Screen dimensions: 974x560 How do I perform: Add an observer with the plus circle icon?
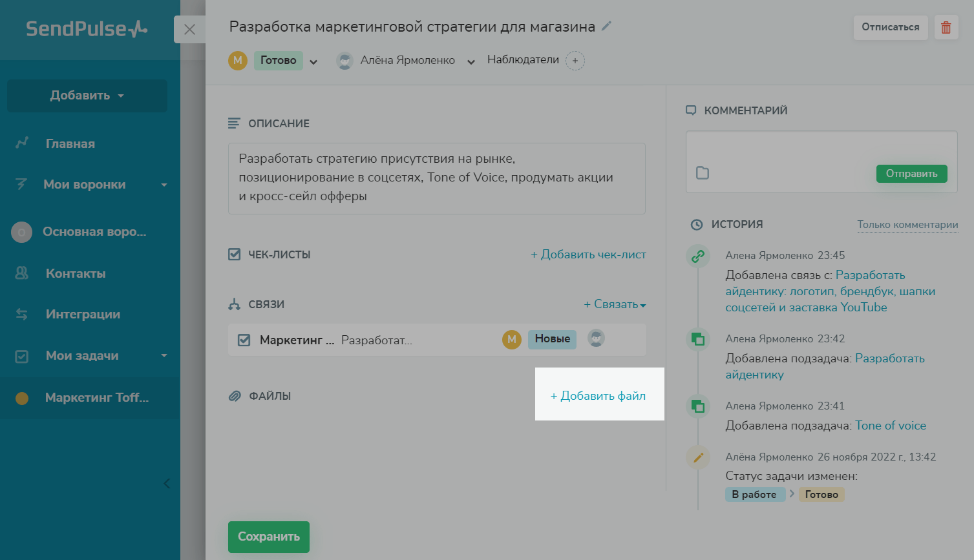pyautogui.click(x=575, y=61)
